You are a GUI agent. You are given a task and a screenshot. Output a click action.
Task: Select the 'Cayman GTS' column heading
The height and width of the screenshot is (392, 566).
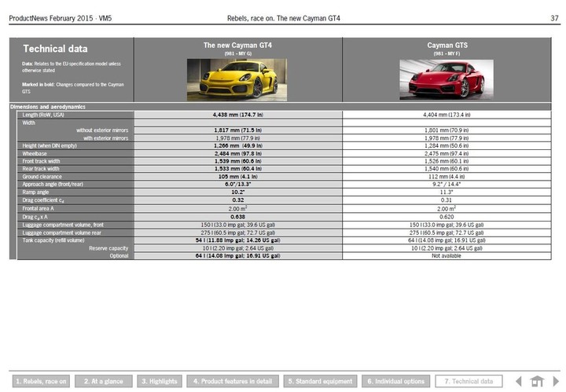tap(447, 46)
